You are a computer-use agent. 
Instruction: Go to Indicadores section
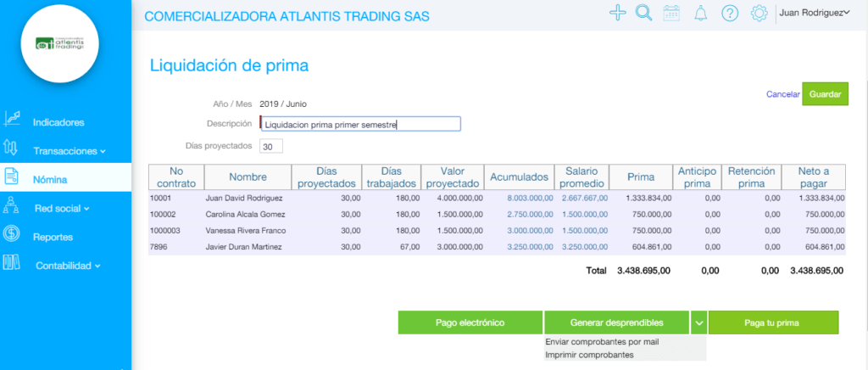pos(58,122)
